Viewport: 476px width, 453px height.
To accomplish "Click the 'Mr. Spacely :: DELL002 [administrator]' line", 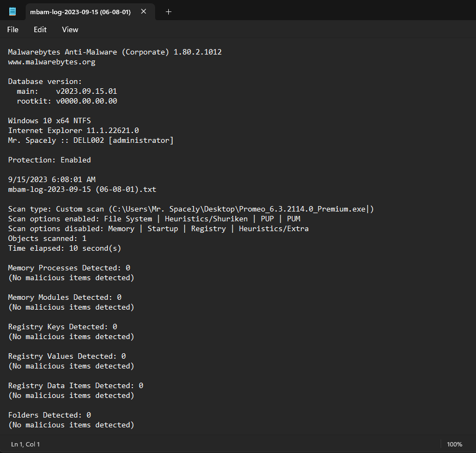I will pyautogui.click(x=91, y=140).
